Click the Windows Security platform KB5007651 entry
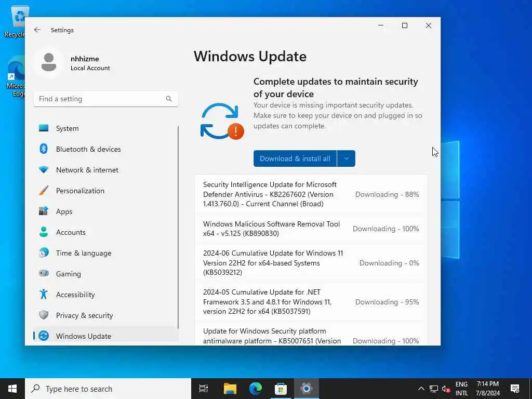Screen dimensions: 532x399 tap(311, 334)
